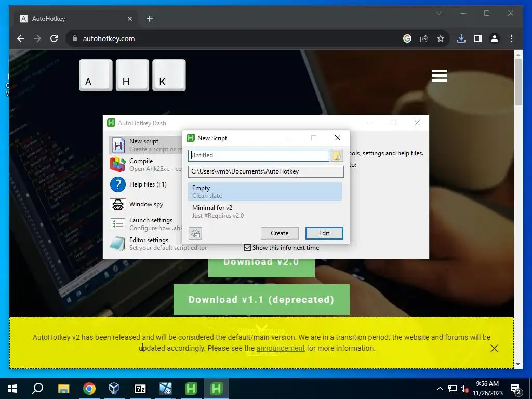
Task: Click the active AutoHotkey H taskbar icon
Action: (x=217, y=389)
